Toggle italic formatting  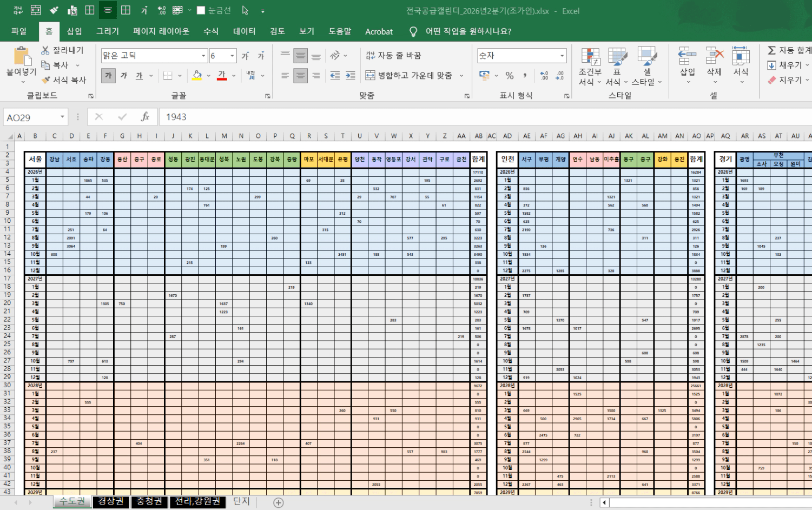click(x=124, y=76)
